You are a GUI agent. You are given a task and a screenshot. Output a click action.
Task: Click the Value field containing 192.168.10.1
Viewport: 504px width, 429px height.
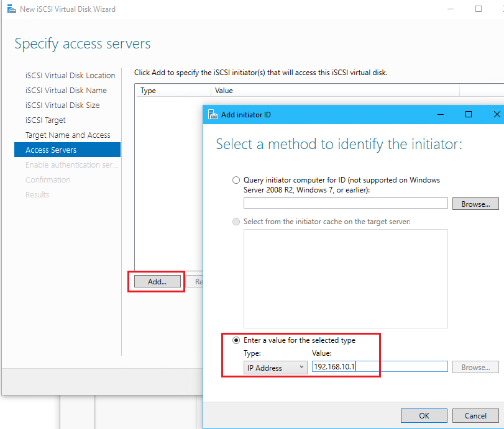tap(380, 367)
